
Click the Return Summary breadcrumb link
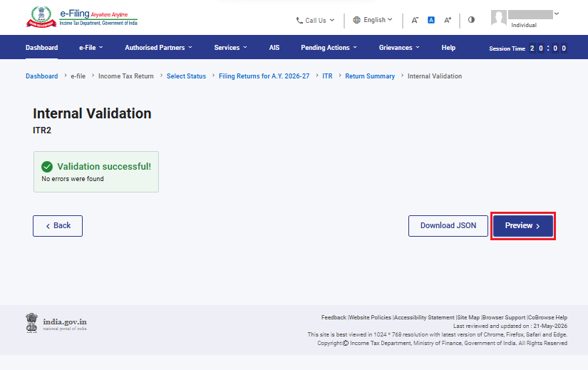click(370, 76)
